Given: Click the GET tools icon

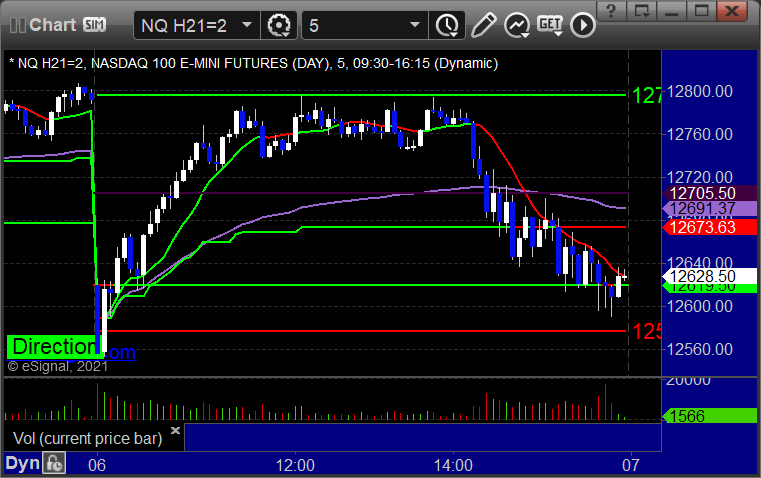Looking at the screenshot, I should point(550,25).
